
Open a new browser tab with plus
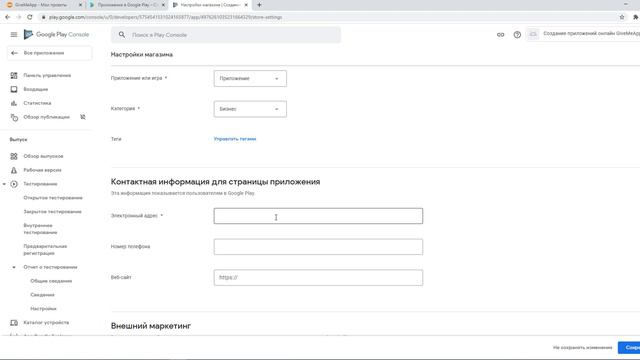tap(259, 5)
